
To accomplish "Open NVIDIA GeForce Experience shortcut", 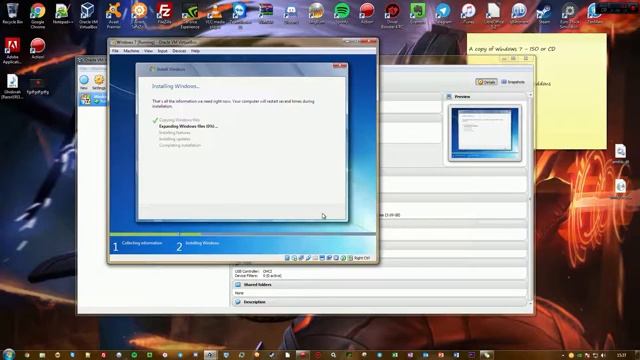I will [190, 16].
